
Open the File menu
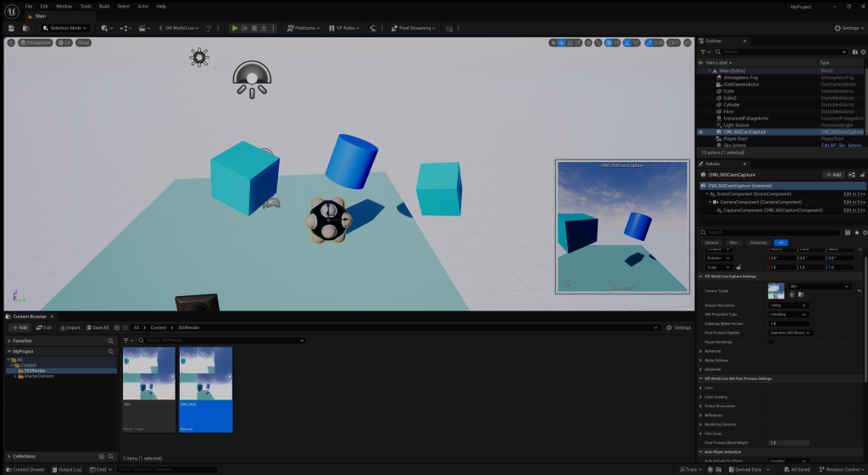click(x=29, y=7)
